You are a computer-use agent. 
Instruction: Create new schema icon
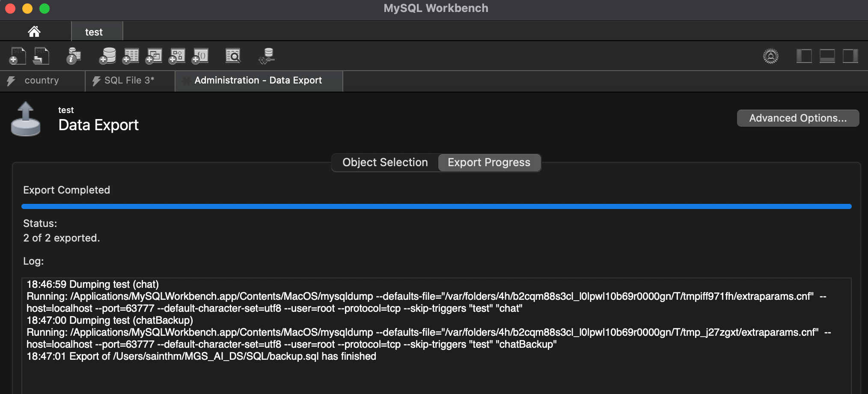(x=107, y=56)
